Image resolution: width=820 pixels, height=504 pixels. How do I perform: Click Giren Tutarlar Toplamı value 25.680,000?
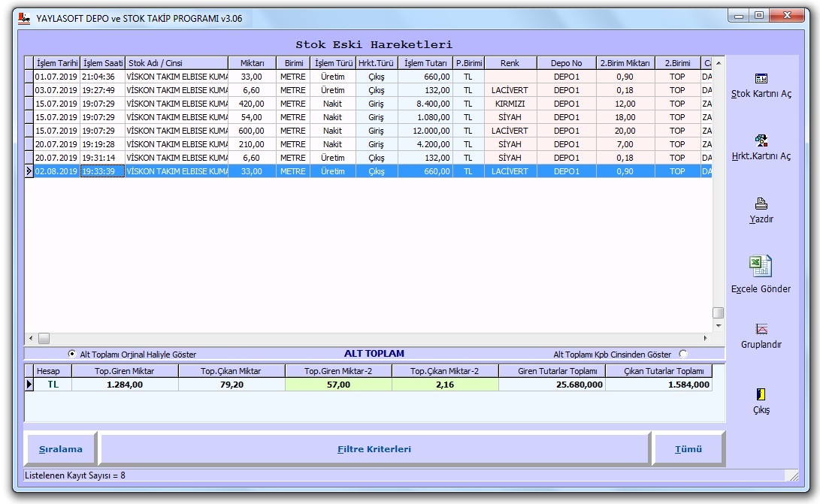point(552,385)
